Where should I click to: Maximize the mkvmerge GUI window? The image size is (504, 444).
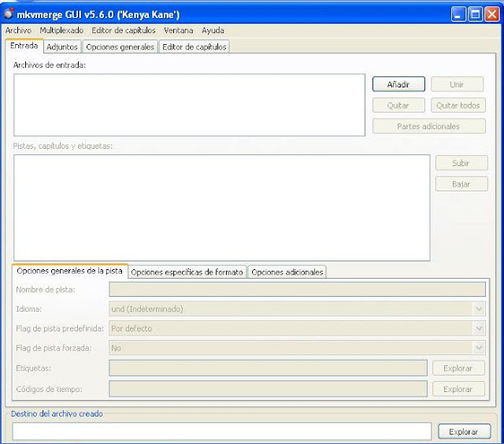[476, 14]
